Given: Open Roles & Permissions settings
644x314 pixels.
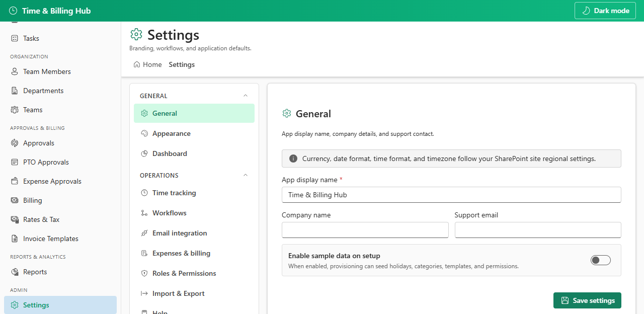Looking at the screenshot, I should [x=194, y=273].
